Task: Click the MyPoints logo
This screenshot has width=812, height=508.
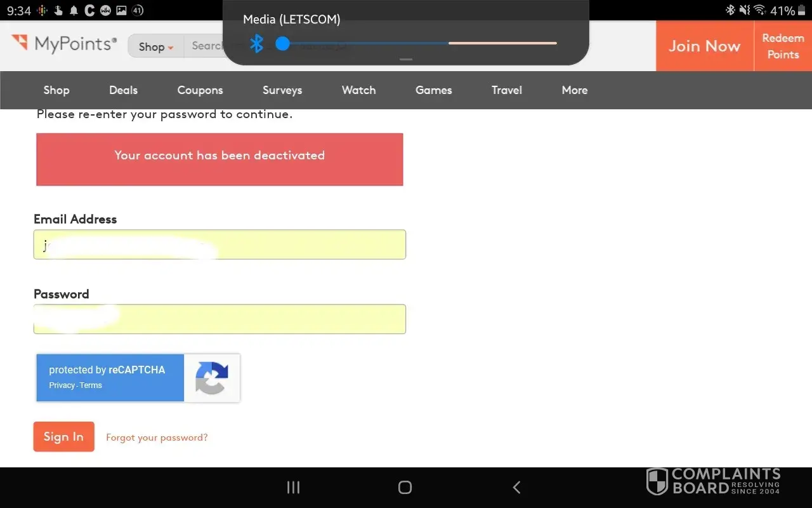Action: coord(64,44)
